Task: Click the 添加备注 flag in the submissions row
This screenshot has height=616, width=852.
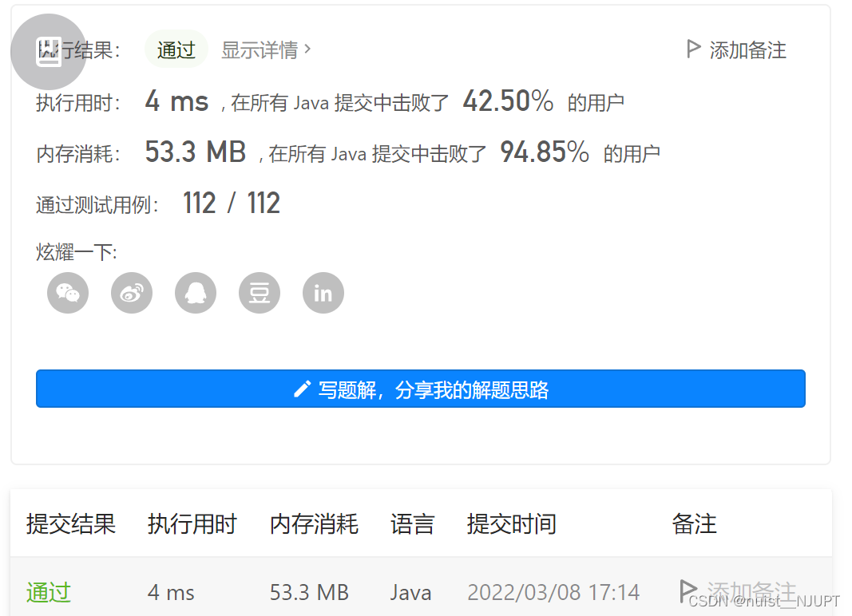Action: (688, 590)
